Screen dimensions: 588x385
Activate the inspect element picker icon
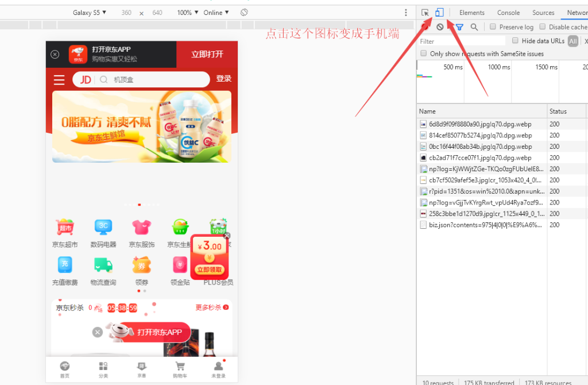pos(425,13)
